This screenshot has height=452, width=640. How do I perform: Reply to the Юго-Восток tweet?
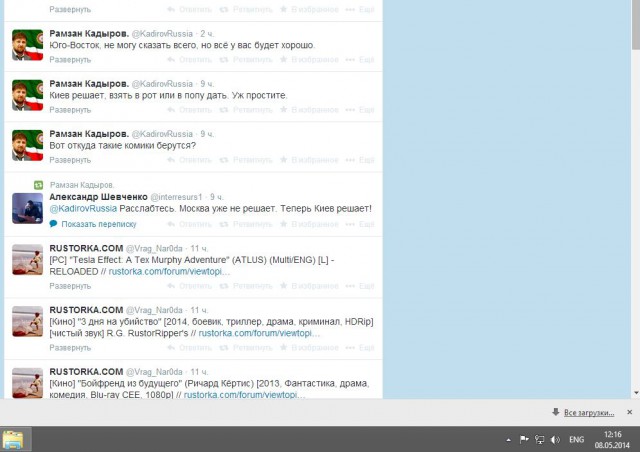click(x=190, y=60)
